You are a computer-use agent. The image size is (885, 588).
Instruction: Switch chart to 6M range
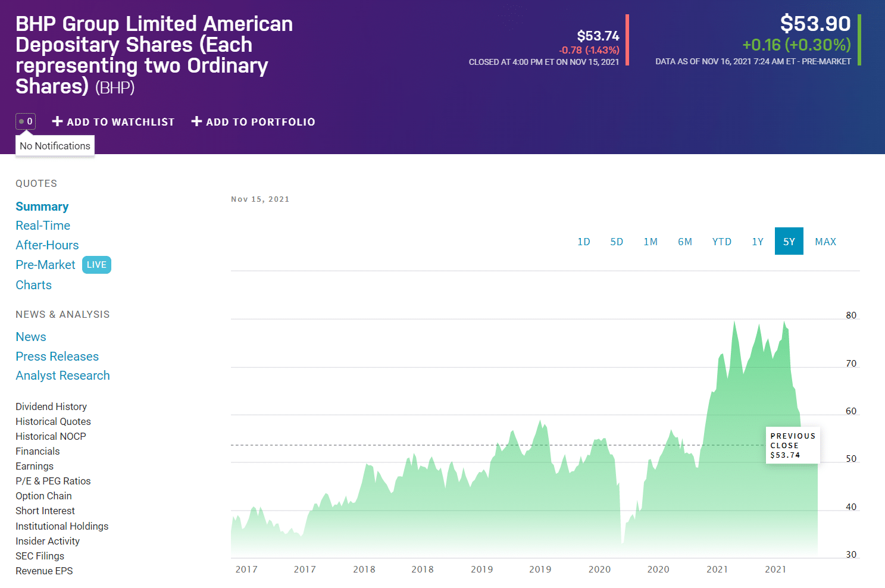(x=685, y=242)
